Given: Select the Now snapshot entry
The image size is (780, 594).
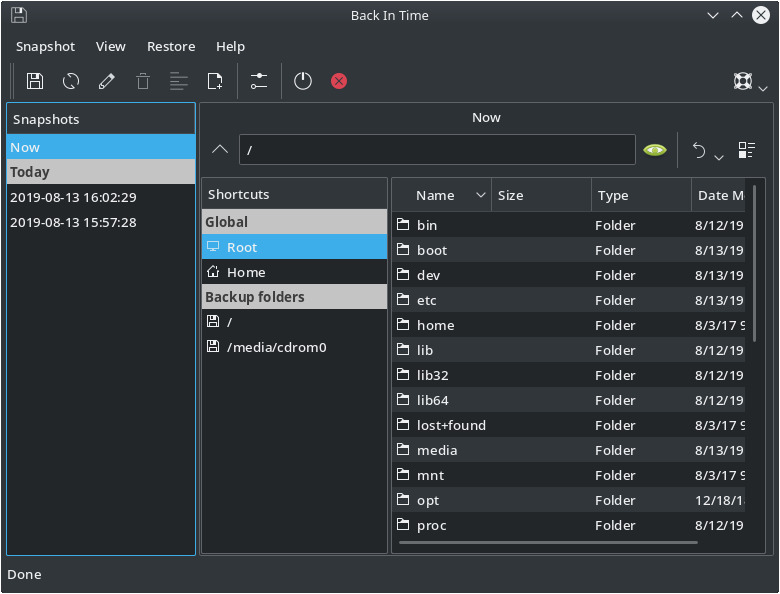Looking at the screenshot, I should click(101, 147).
